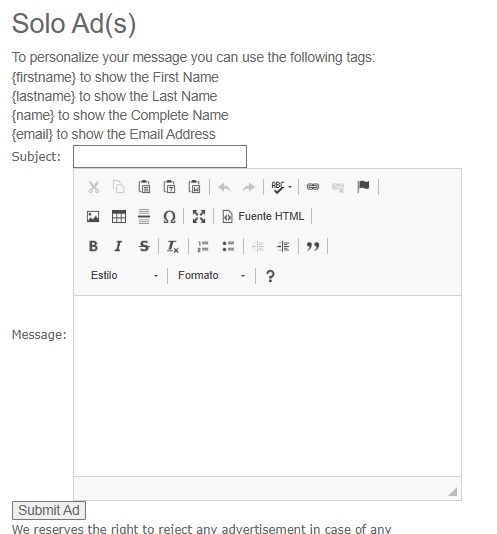497x534 pixels.
Task: Click the Paste as plain text icon
Action: pos(169,187)
